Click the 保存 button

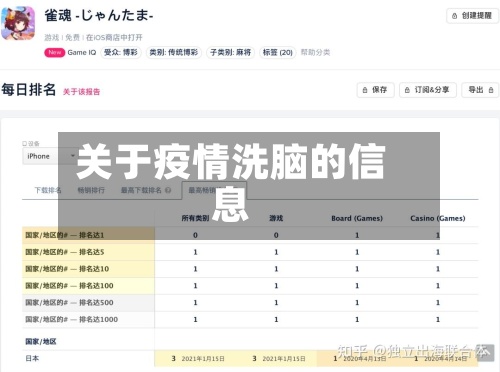pos(375,90)
